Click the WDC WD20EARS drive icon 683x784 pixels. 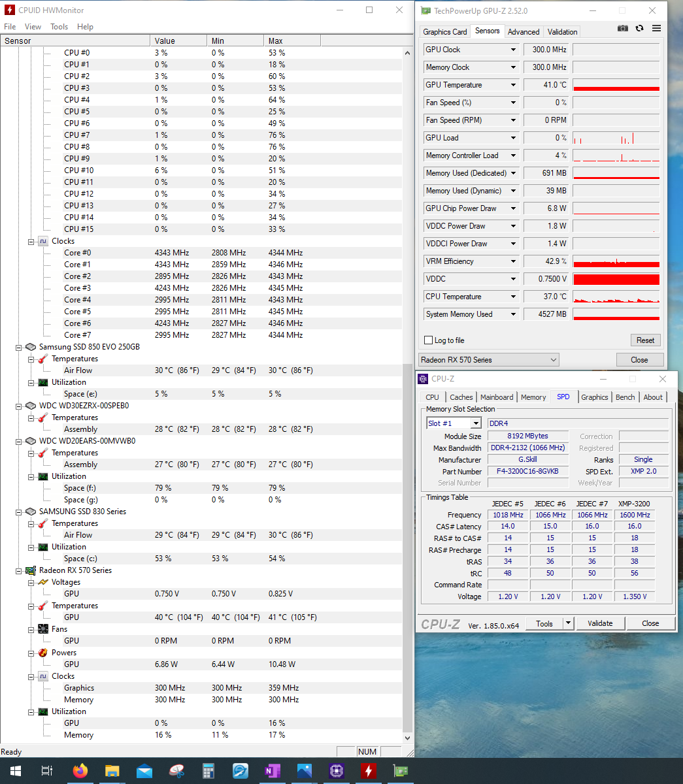point(30,441)
